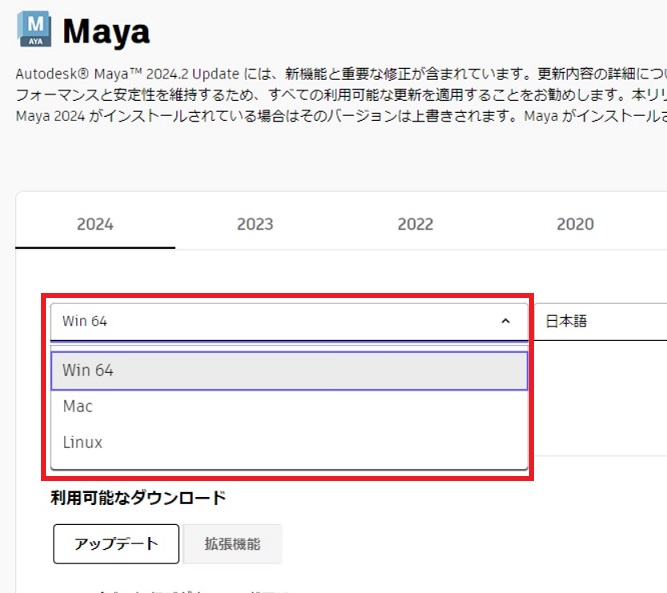Open the Win 64 platform combo box
Screen dimensions: 667x593
270,321
